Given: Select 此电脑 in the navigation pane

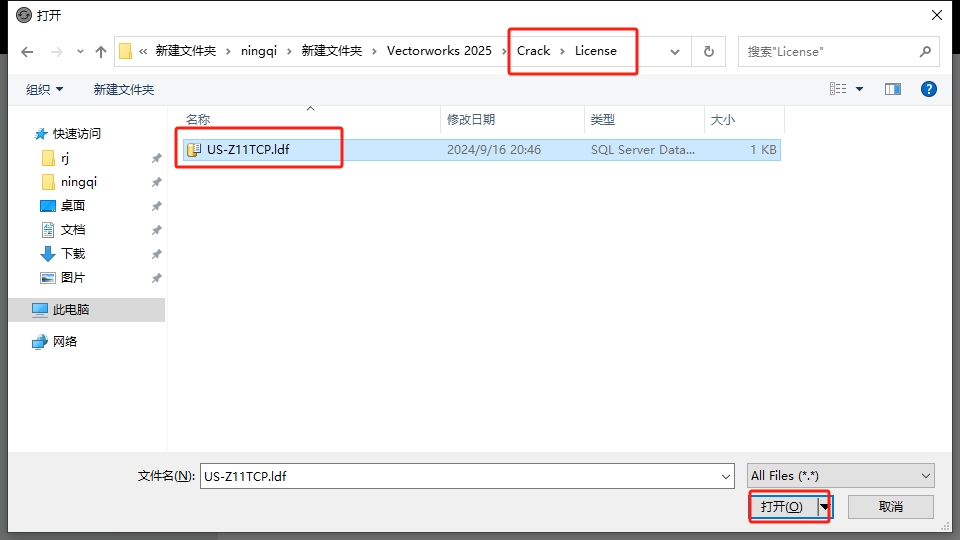Looking at the screenshot, I should tap(86, 310).
